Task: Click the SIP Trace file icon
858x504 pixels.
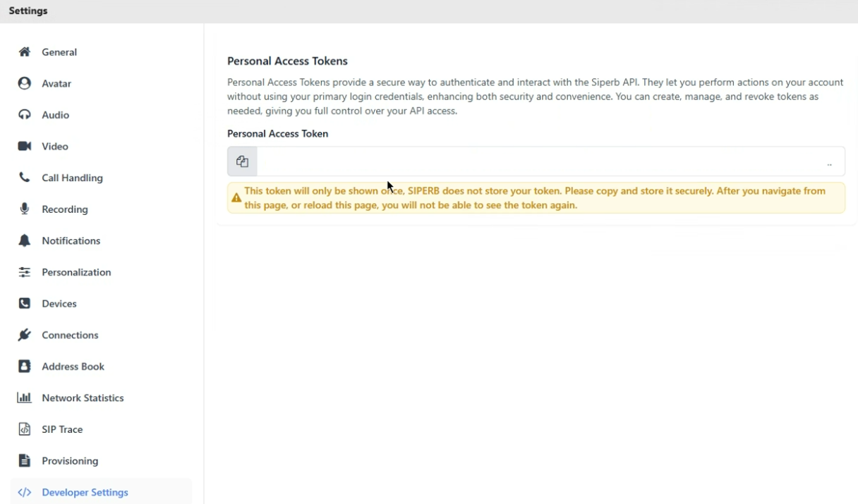Action: click(x=25, y=429)
